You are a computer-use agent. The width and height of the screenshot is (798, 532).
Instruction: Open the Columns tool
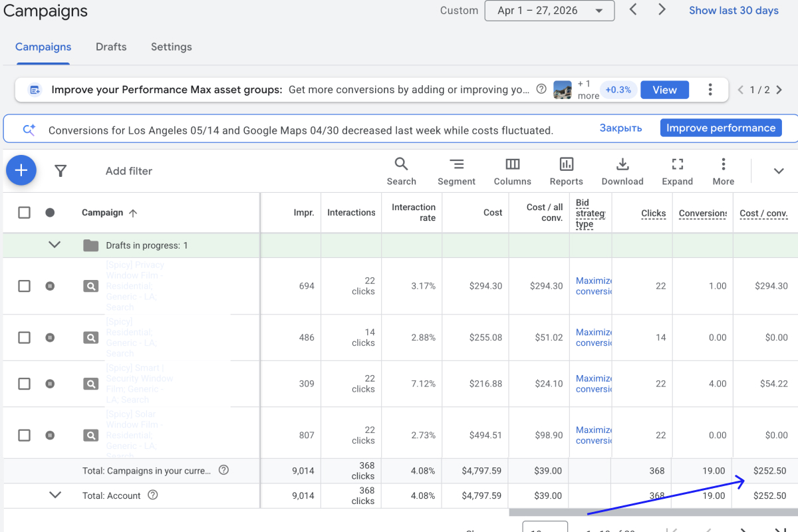tap(512, 172)
